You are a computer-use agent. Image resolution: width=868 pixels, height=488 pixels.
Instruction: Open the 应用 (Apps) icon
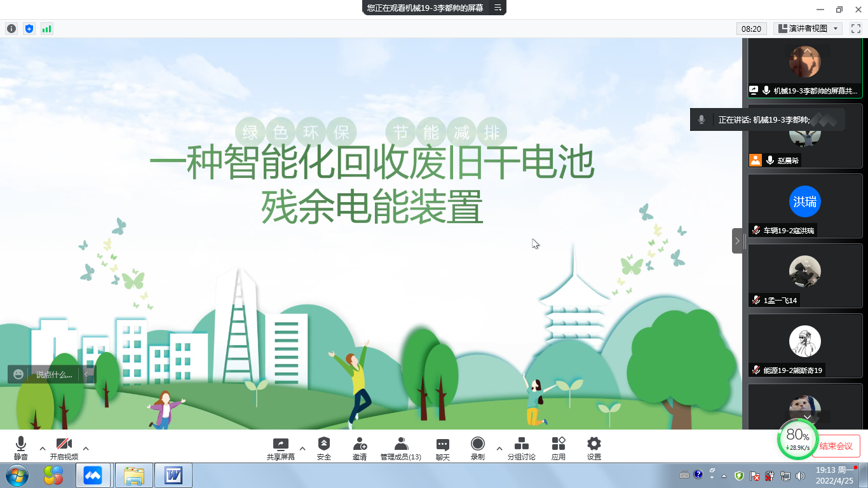[x=559, y=444]
